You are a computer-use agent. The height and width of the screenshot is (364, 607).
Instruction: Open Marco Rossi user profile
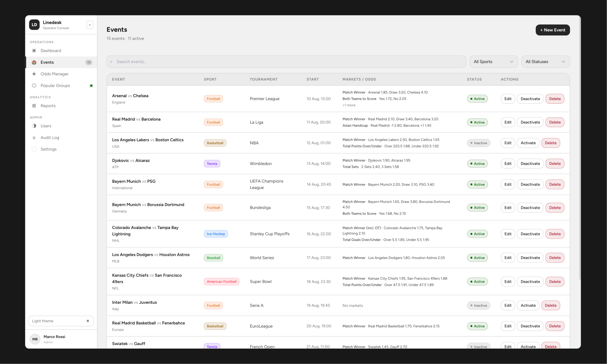tap(61, 339)
